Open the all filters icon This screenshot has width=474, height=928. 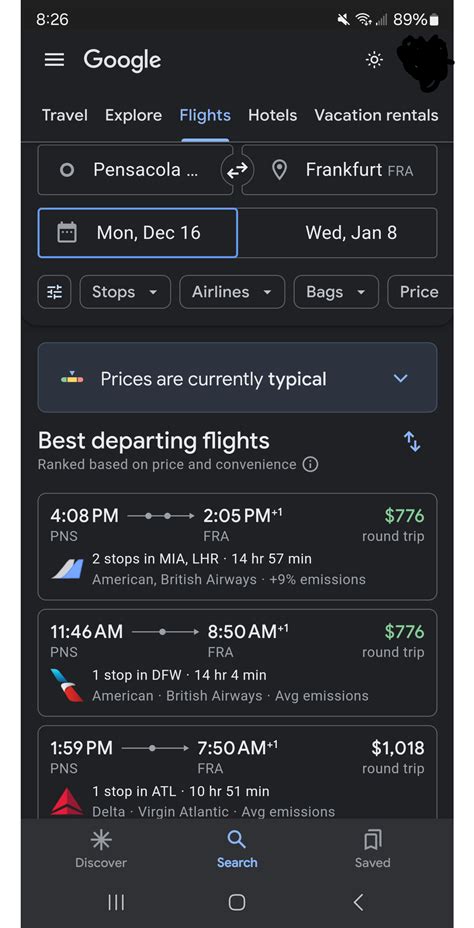[54, 292]
